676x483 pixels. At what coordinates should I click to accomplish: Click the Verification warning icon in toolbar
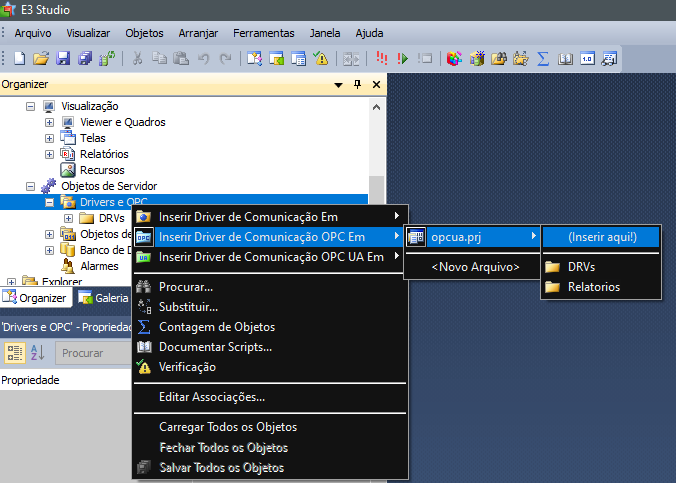(321, 58)
